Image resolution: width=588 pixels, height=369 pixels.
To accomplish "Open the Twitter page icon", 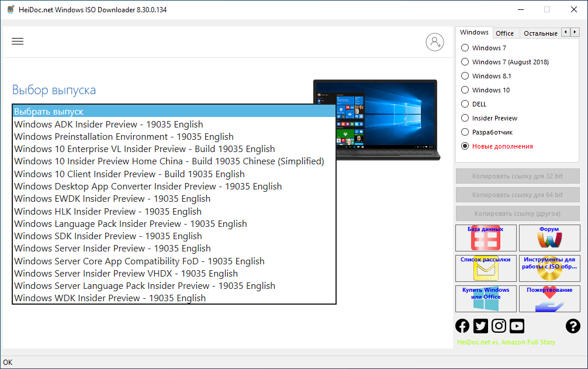I will pyautogui.click(x=480, y=326).
